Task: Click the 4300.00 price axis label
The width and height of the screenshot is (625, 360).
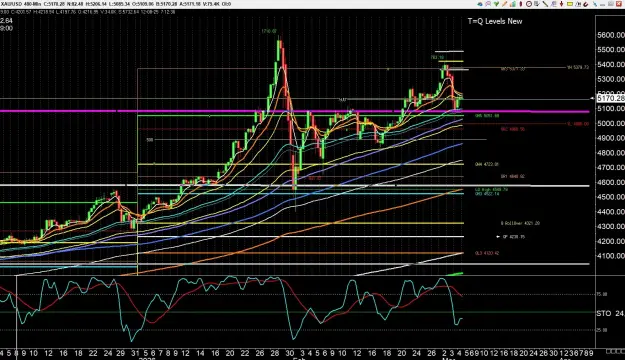Action: pyautogui.click(x=611, y=226)
